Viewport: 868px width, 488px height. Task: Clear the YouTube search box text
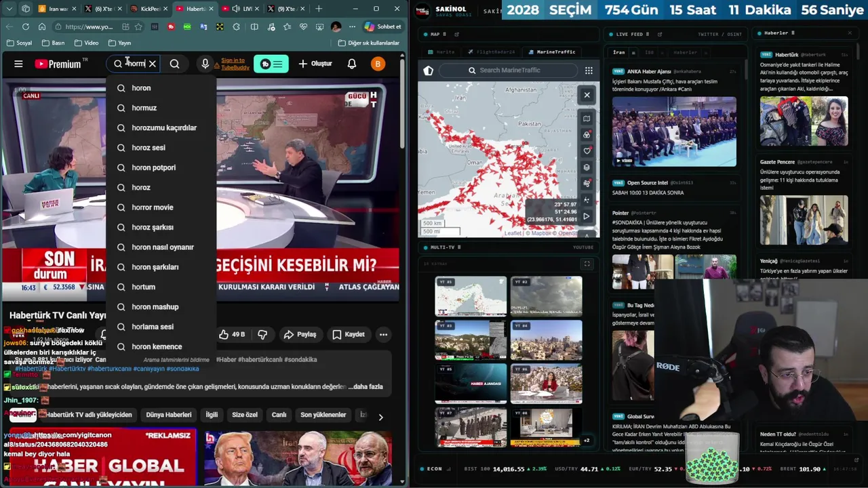[x=153, y=64]
